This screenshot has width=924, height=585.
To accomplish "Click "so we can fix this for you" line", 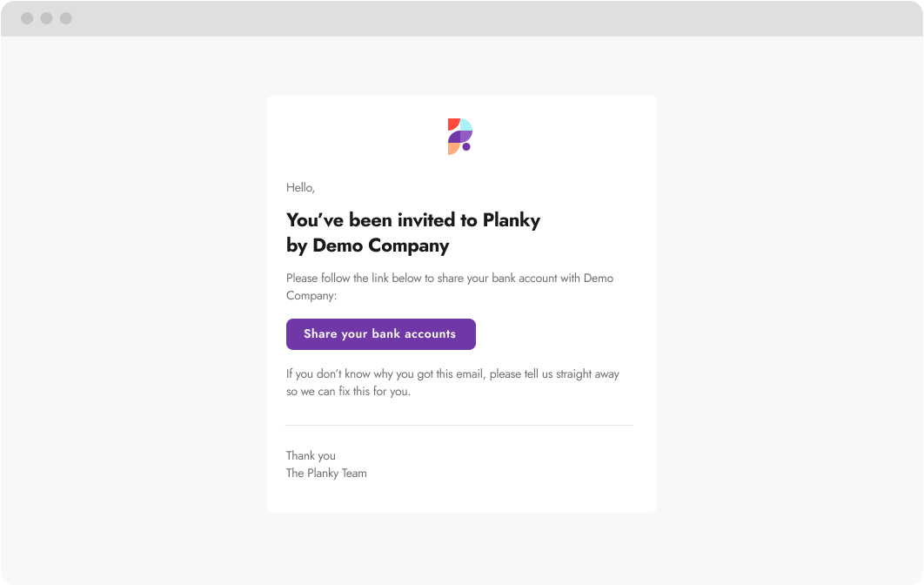I will point(348,392).
